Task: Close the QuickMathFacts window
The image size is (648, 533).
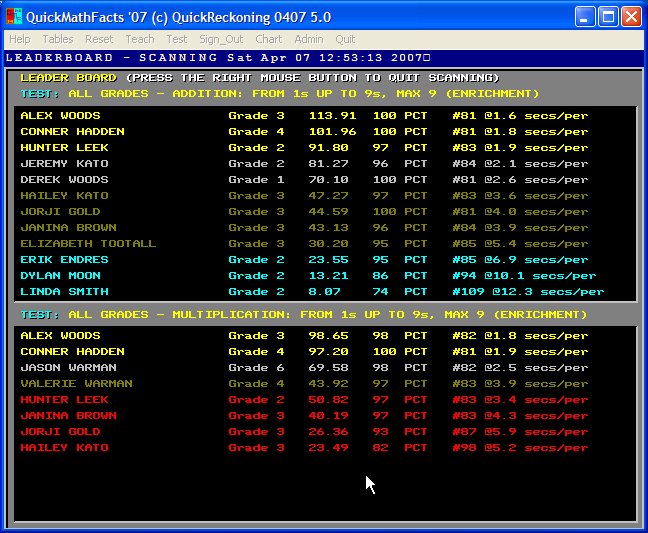Action: [x=631, y=17]
